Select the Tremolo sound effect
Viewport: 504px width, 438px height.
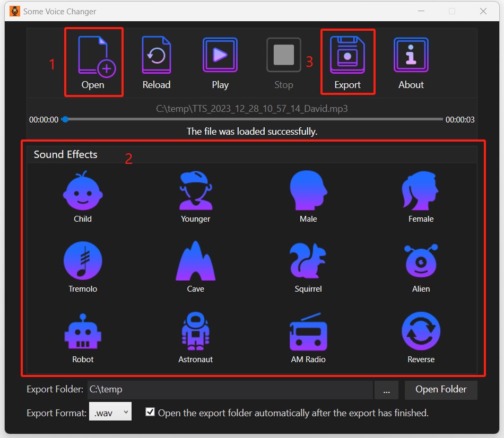click(83, 265)
